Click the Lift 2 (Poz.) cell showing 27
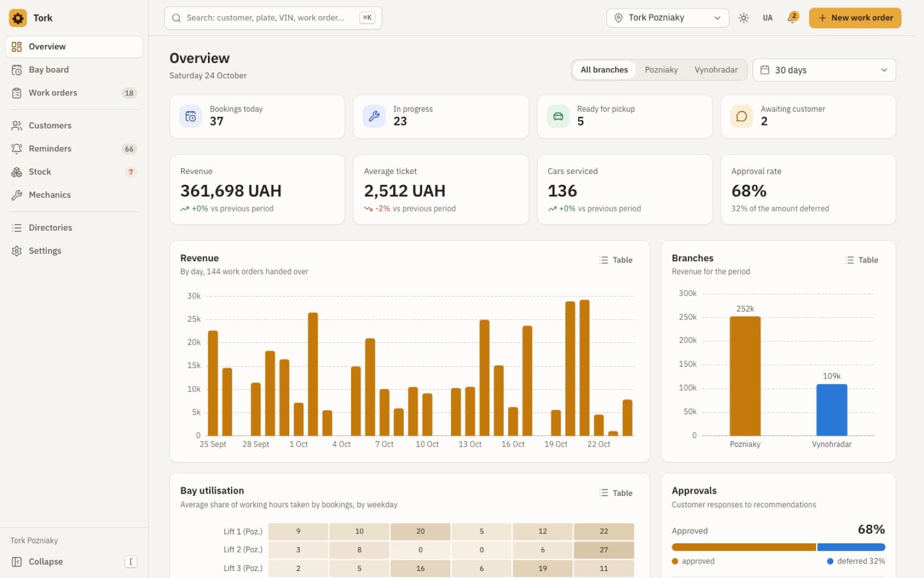 pyautogui.click(x=603, y=550)
